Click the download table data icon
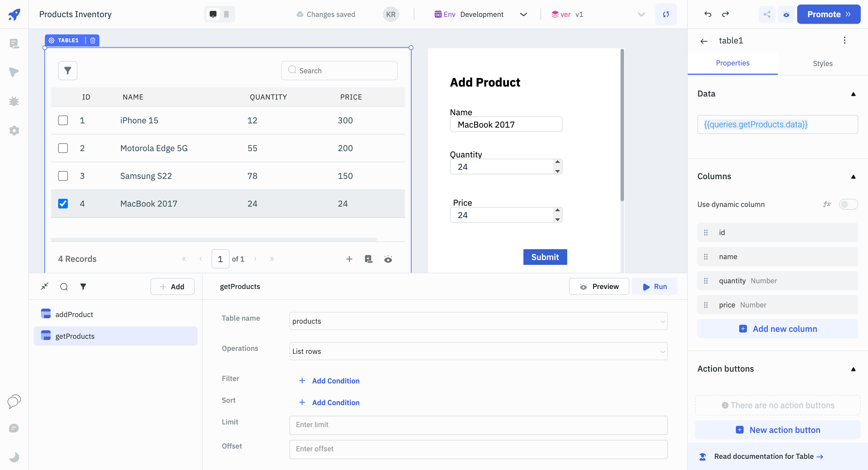 pyautogui.click(x=368, y=259)
